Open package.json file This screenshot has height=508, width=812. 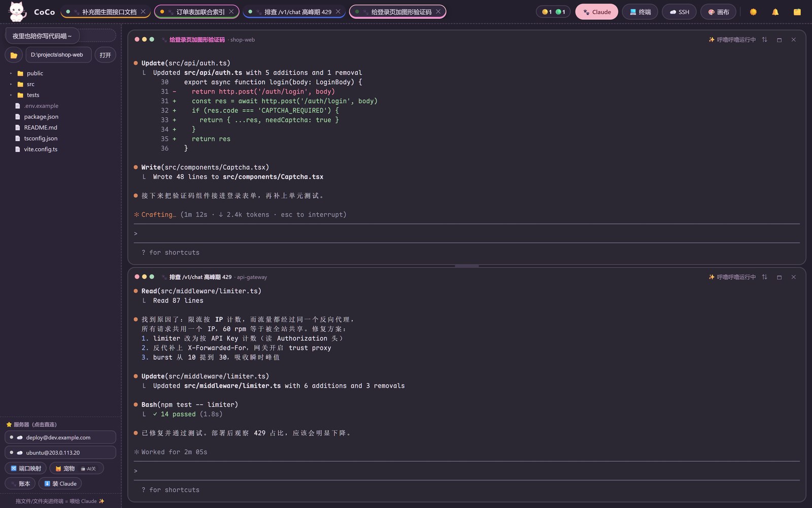pyautogui.click(x=37, y=117)
